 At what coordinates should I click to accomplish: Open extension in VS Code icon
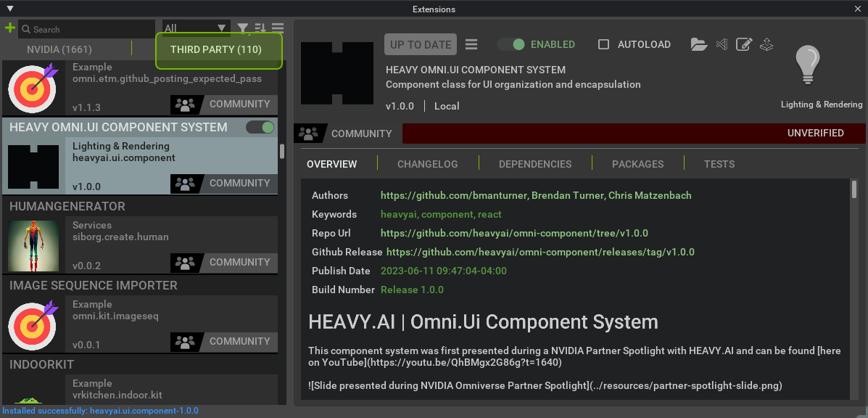[722, 44]
